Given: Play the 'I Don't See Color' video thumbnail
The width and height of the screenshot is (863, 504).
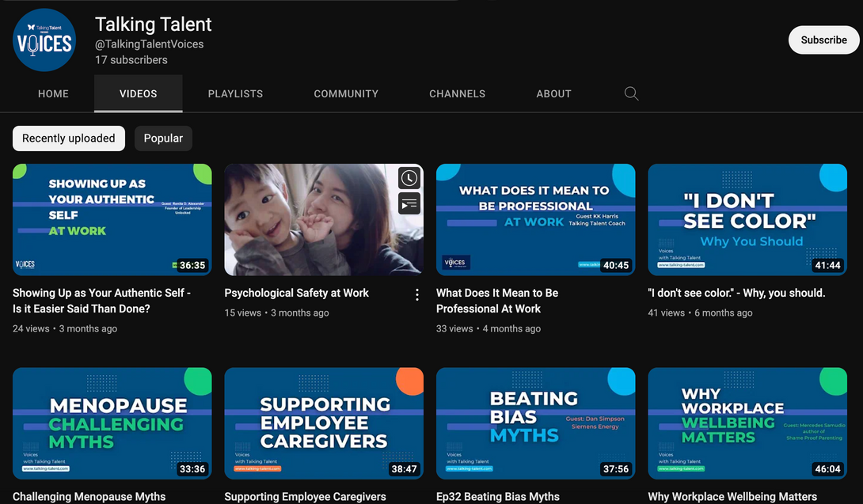Looking at the screenshot, I should pos(747,219).
